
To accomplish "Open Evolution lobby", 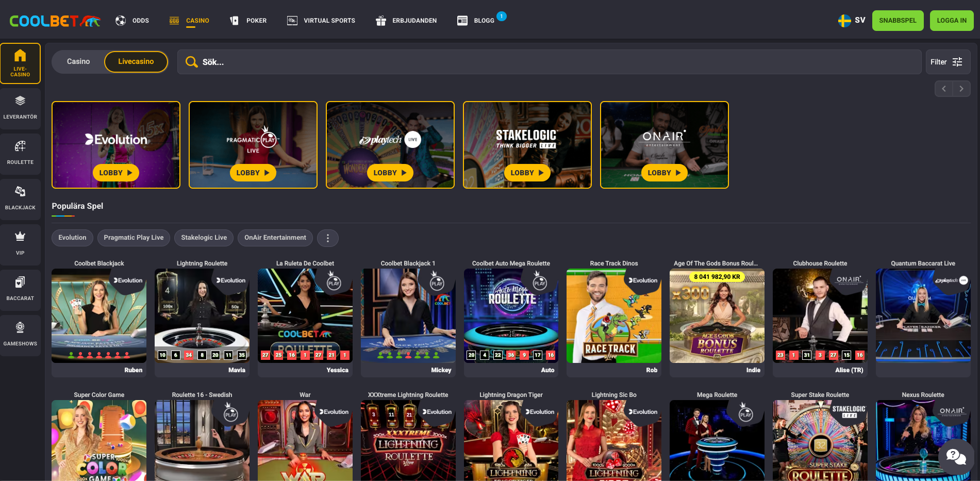I will 116,173.
